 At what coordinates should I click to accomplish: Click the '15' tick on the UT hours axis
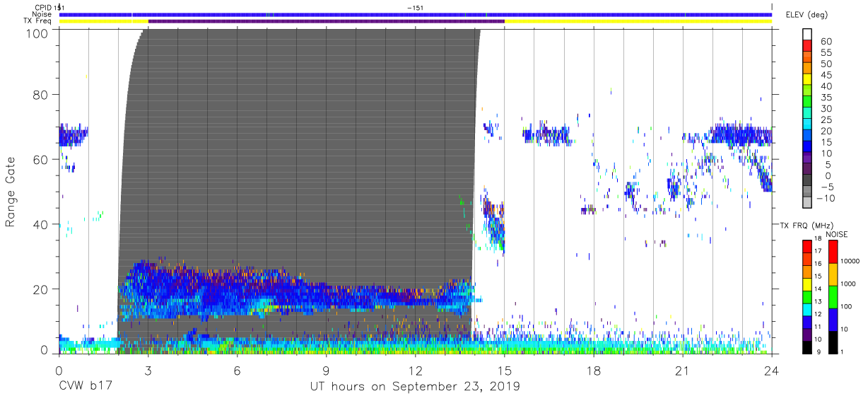[505, 371]
